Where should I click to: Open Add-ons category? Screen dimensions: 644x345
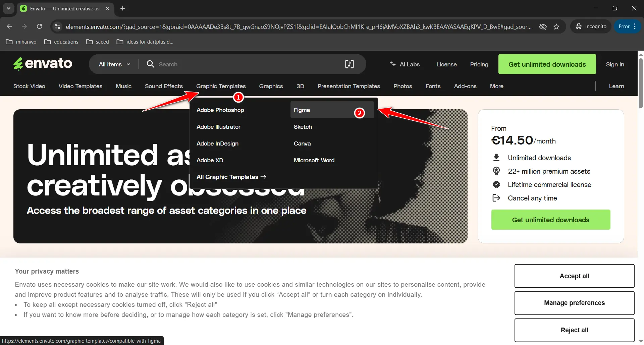click(465, 86)
